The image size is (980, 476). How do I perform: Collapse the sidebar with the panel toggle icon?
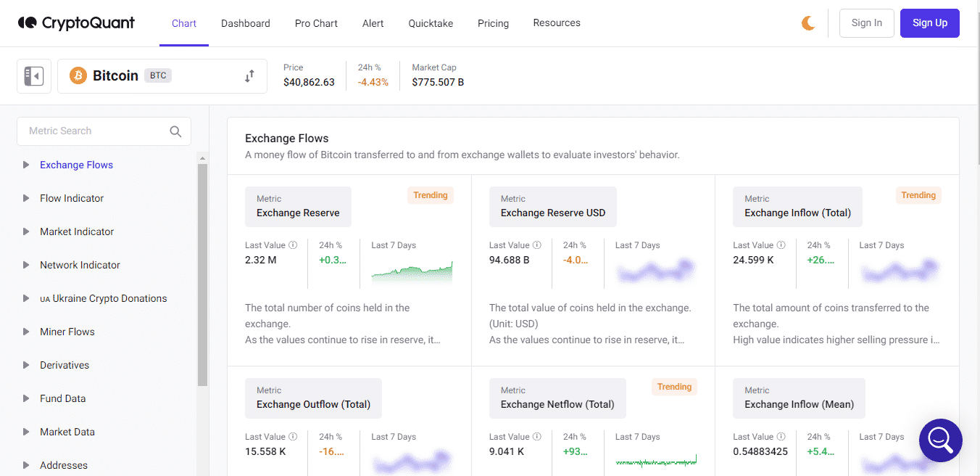pyautogui.click(x=34, y=76)
